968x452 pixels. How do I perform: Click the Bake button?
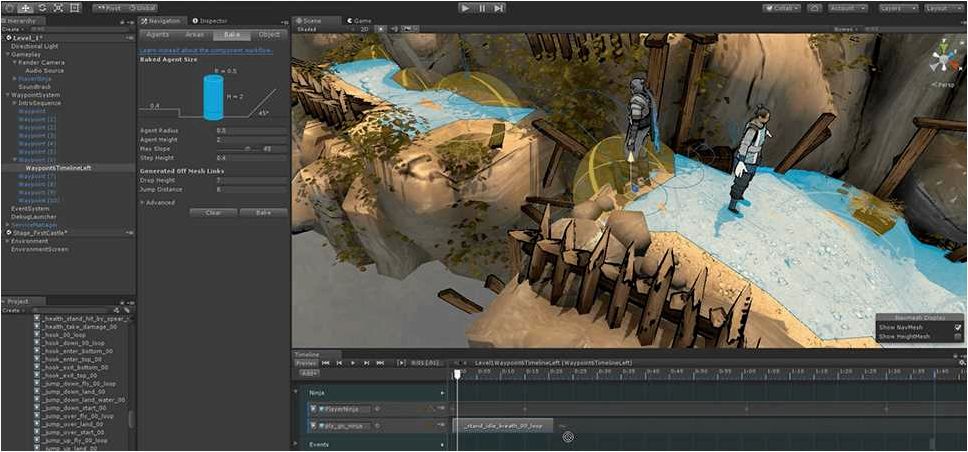tap(264, 212)
